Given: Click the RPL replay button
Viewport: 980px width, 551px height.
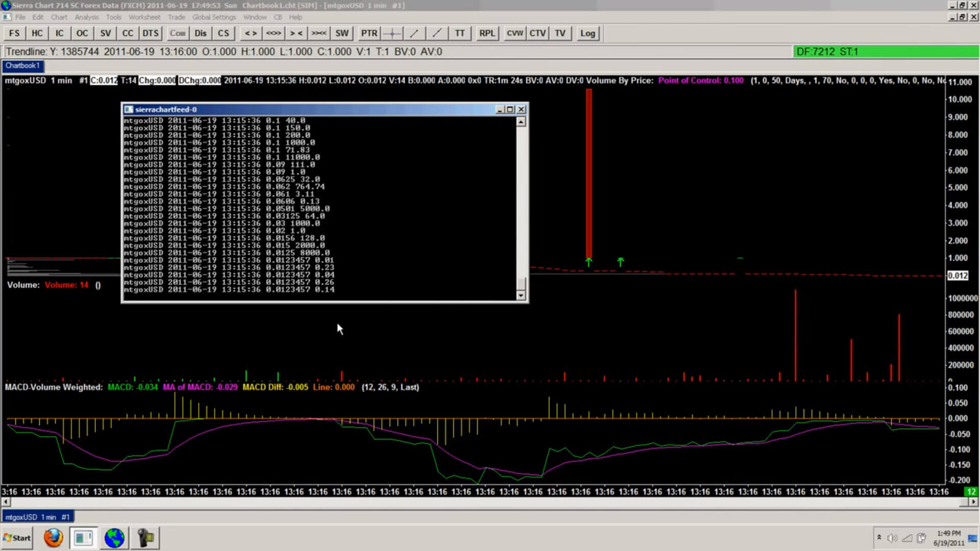Looking at the screenshot, I should 487,33.
